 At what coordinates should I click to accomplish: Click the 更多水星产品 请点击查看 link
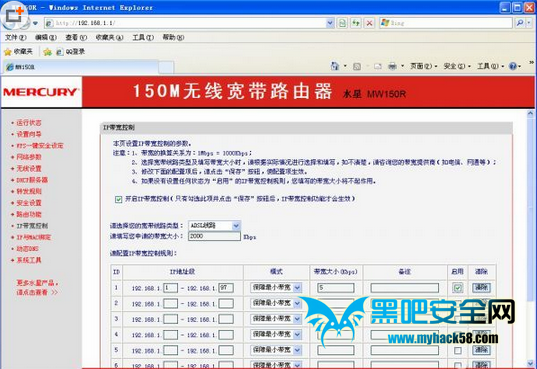click(37, 288)
